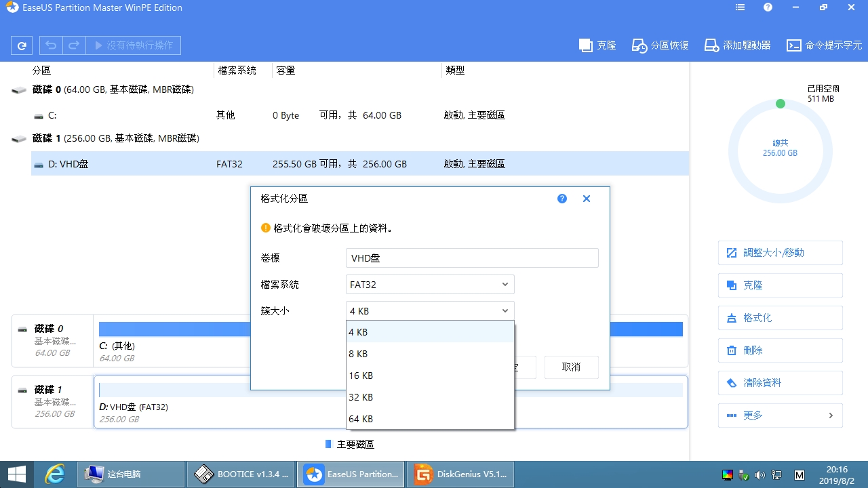Viewport: 868px width, 488px height.
Task: Click the 檔案系統 column header
Action: (237, 70)
